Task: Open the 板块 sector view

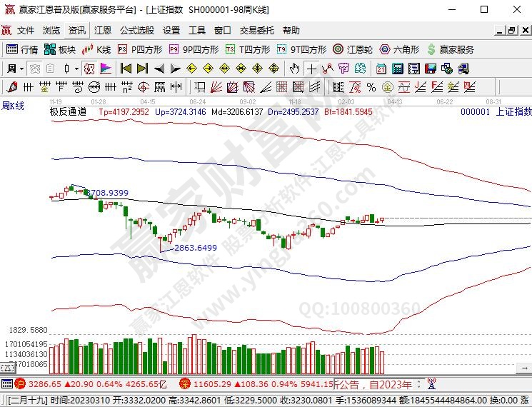Action: (x=60, y=49)
